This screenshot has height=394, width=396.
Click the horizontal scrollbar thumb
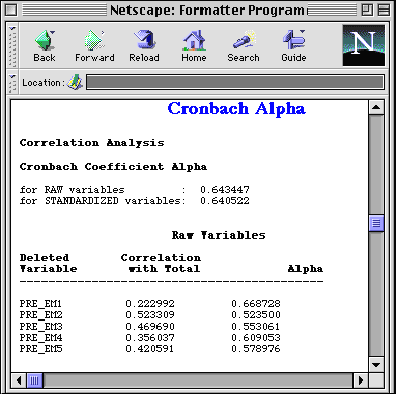click(x=34, y=380)
